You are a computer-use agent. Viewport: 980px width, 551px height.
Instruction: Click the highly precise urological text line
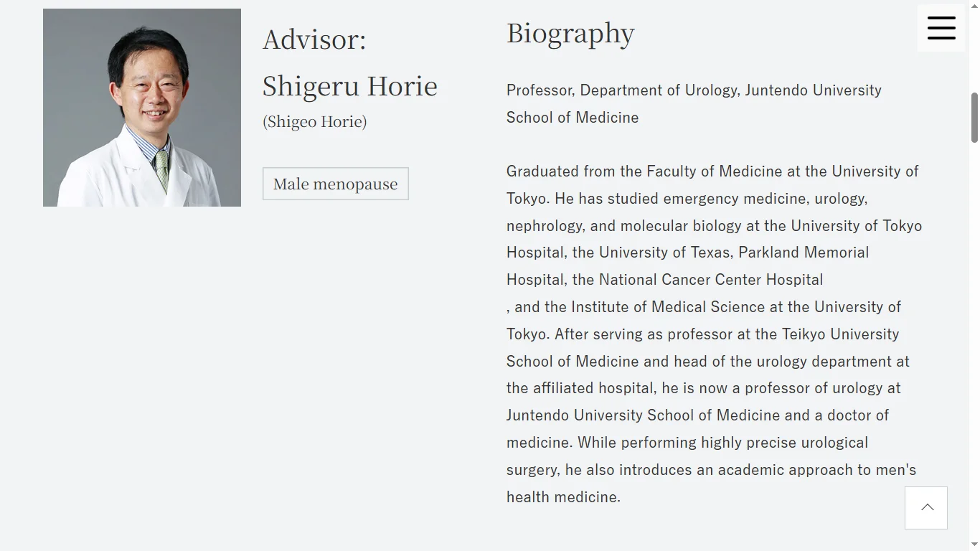[x=687, y=443]
